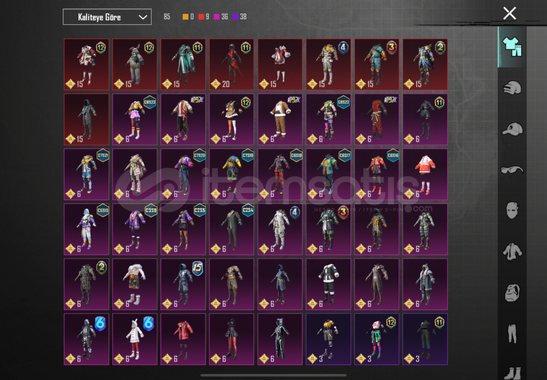
Task: Open the cap headwear category
Action: (x=512, y=129)
